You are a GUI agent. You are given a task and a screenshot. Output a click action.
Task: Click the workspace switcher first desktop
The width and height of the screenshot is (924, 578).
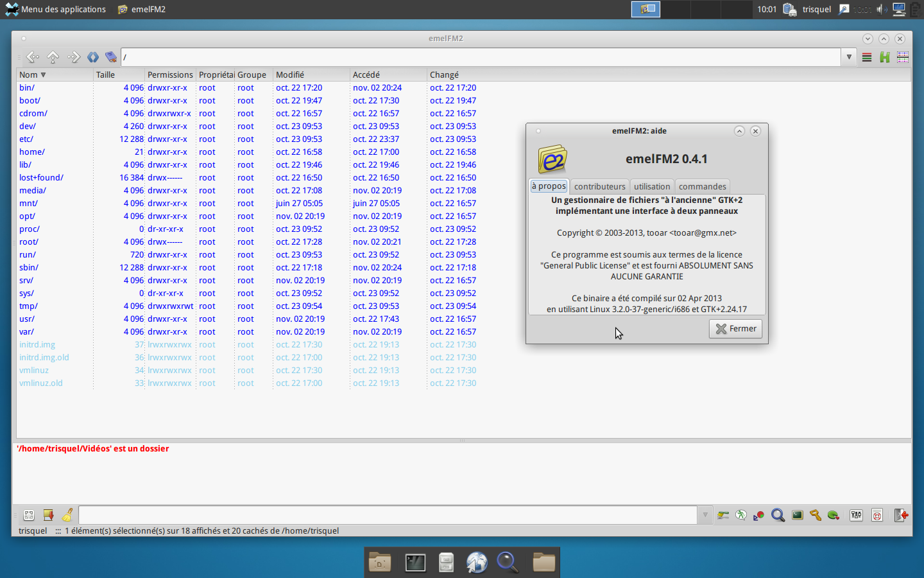pyautogui.click(x=646, y=9)
